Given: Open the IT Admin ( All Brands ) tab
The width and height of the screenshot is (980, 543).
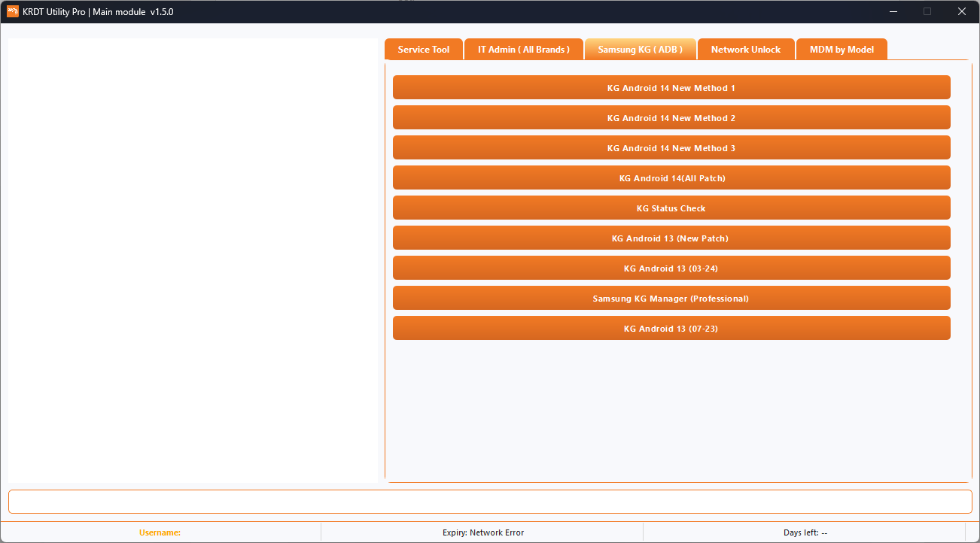Looking at the screenshot, I should click(523, 49).
